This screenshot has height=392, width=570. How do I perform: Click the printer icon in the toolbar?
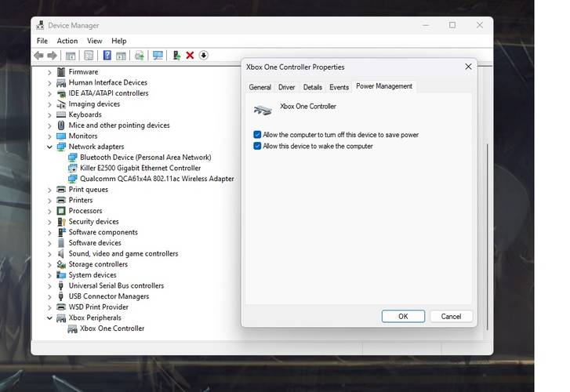pyautogui.click(x=140, y=56)
